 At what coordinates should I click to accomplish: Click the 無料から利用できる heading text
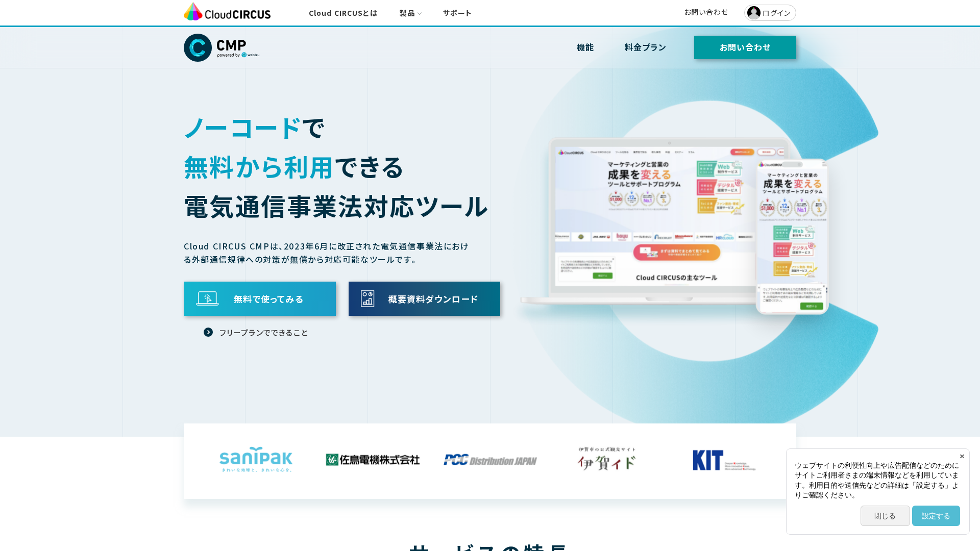[x=294, y=167]
